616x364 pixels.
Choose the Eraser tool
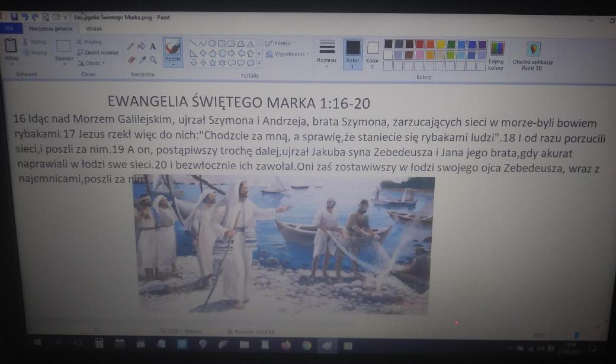[x=131, y=60]
